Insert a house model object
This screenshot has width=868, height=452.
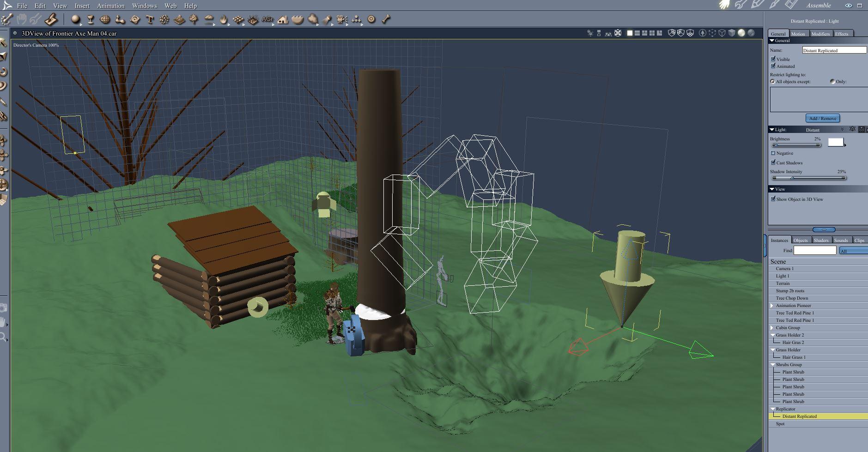(x=283, y=19)
